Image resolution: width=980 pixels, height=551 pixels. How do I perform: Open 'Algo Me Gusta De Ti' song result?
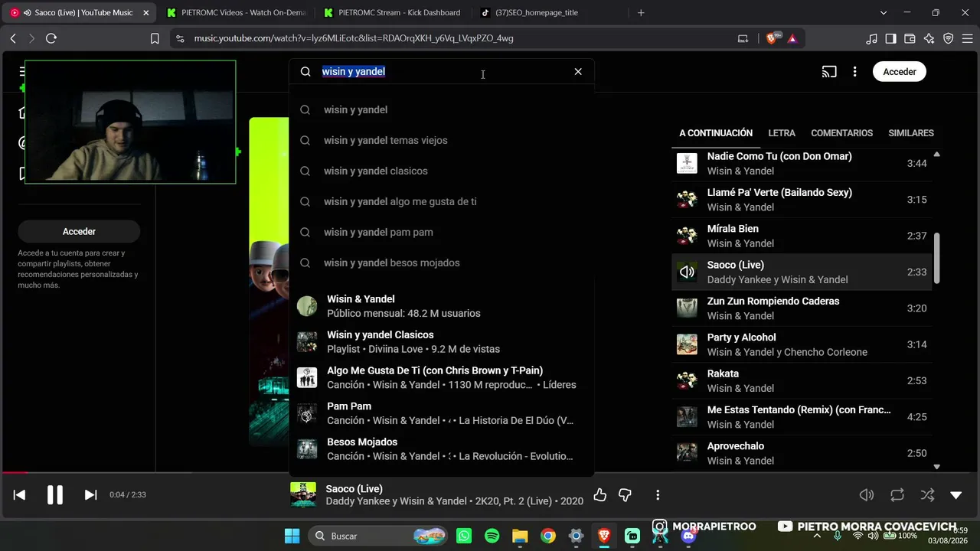pos(441,377)
